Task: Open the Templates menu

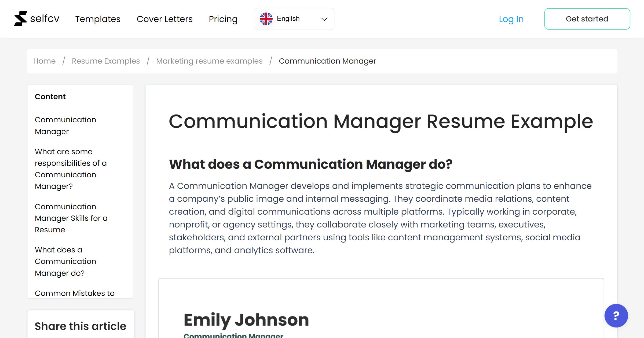Action: tap(98, 19)
